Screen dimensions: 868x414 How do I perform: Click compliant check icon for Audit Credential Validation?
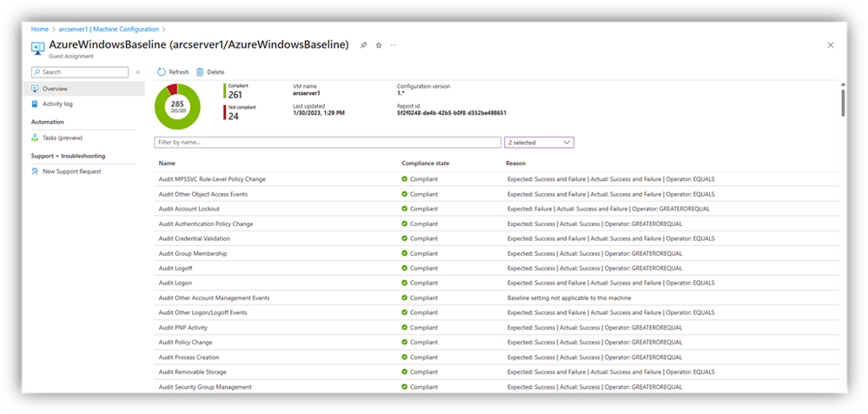(405, 238)
